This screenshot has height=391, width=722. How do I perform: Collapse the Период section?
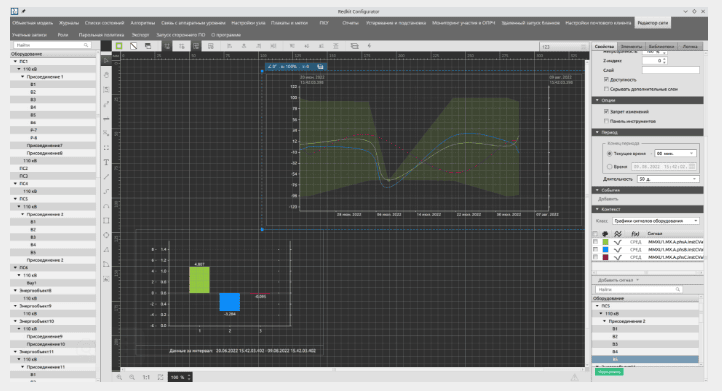tap(598, 132)
